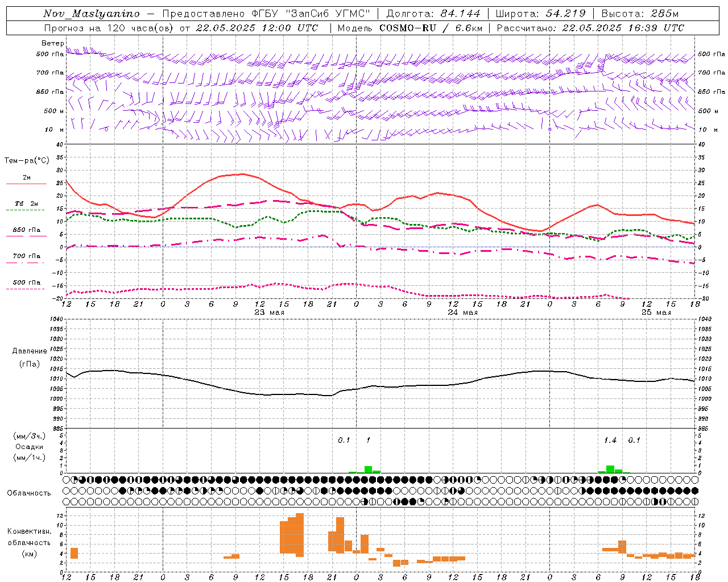Click the tallest orange convective cloud bar
728x582 pixels.
[x=300, y=535]
